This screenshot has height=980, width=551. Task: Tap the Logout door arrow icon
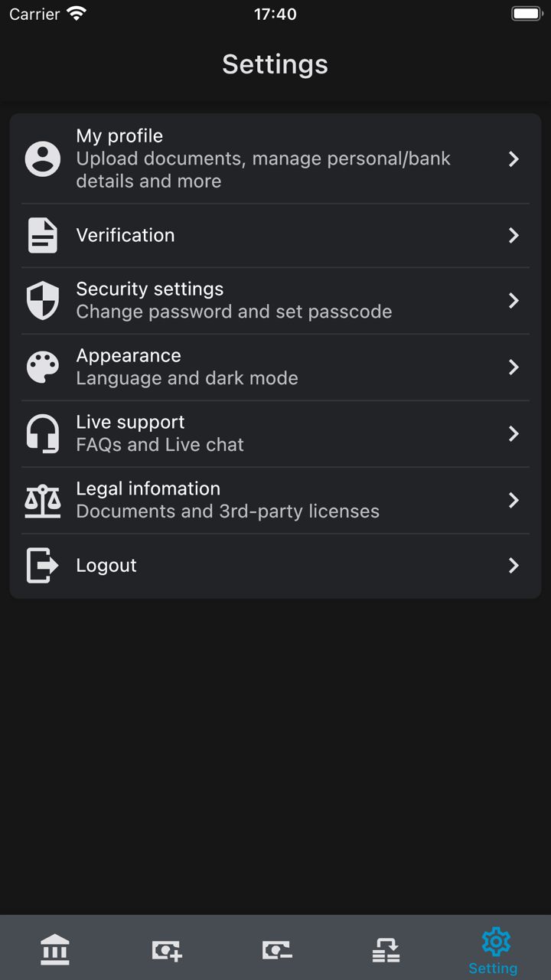click(x=43, y=566)
